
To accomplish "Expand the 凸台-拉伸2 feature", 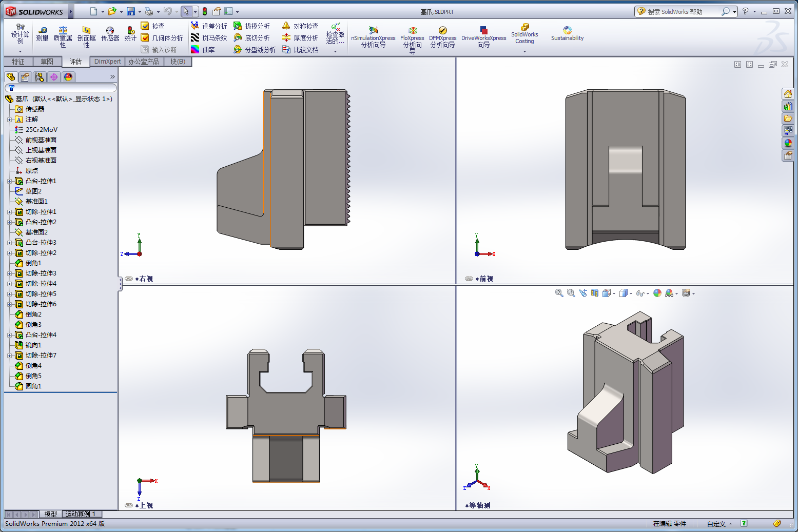I will click(9, 222).
